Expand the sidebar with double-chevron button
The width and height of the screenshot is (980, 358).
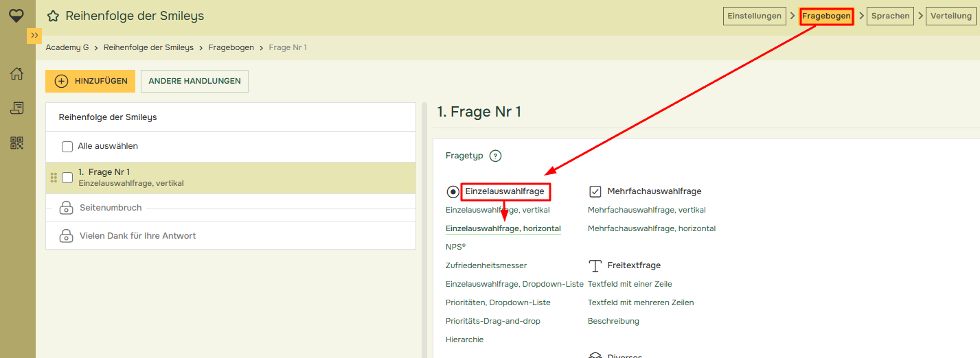[x=34, y=36]
